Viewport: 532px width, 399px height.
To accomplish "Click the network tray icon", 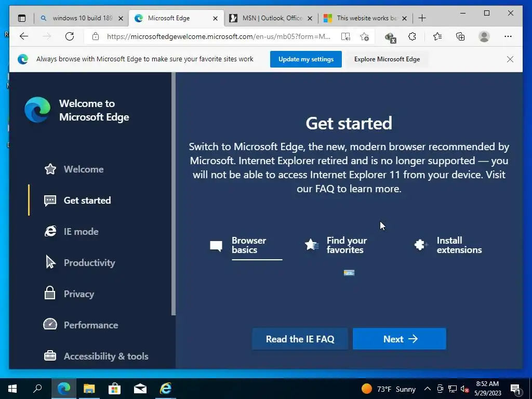I will [x=453, y=389].
